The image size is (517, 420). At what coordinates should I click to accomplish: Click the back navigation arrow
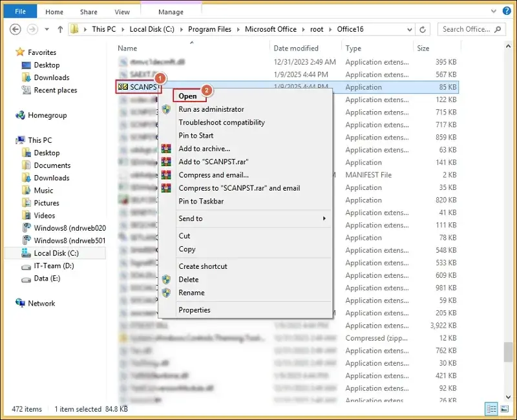14,29
